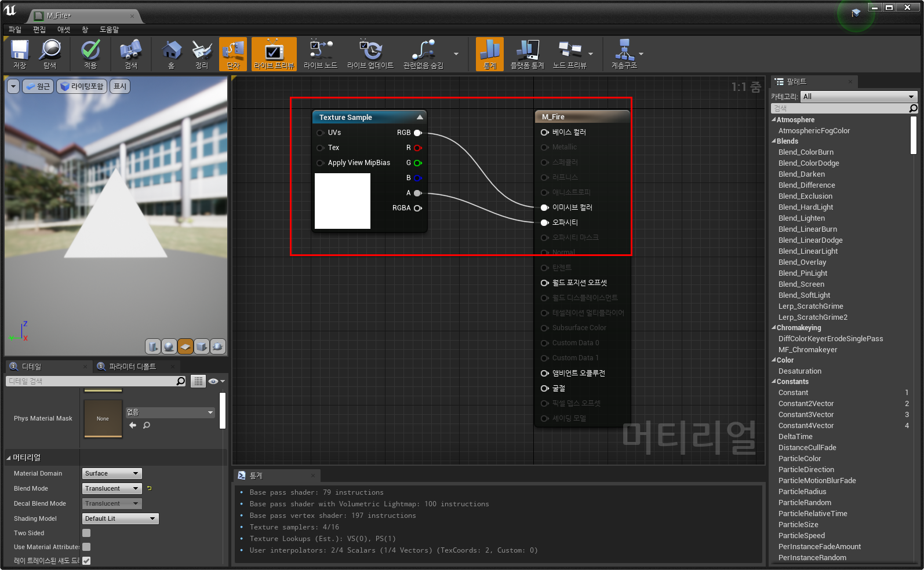Uncheck the 레이 트레이스된 섀도 checkbox

click(86, 561)
